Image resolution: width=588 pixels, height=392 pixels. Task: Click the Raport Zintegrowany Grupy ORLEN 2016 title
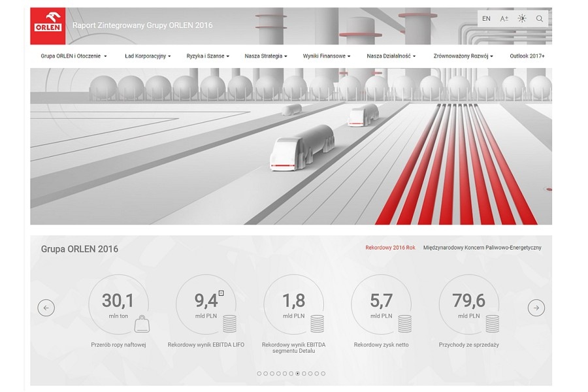142,25
